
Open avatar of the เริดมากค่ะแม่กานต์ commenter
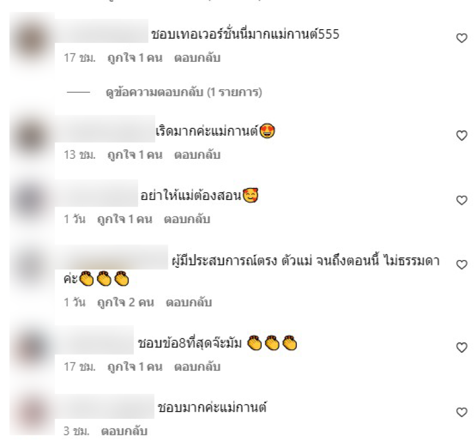[x=32, y=137]
